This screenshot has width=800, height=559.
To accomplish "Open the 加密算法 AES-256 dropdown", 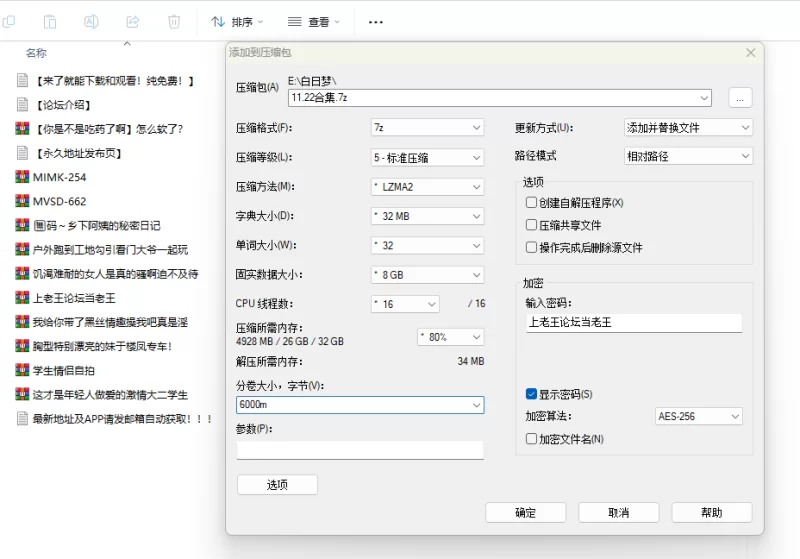I will [x=699, y=416].
